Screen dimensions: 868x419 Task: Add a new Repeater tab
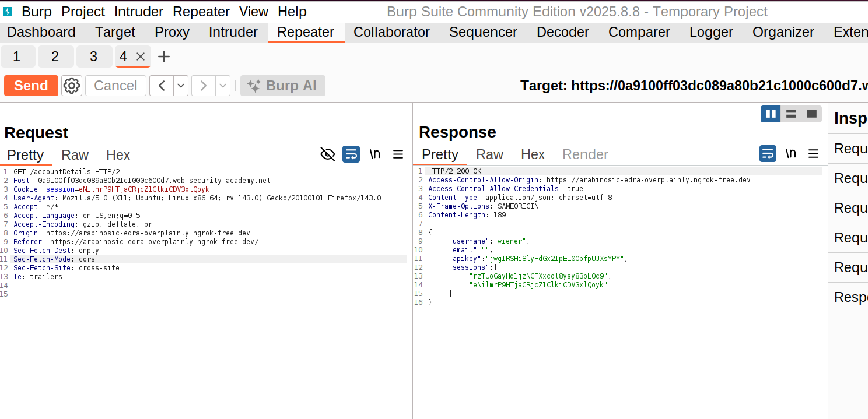164,57
